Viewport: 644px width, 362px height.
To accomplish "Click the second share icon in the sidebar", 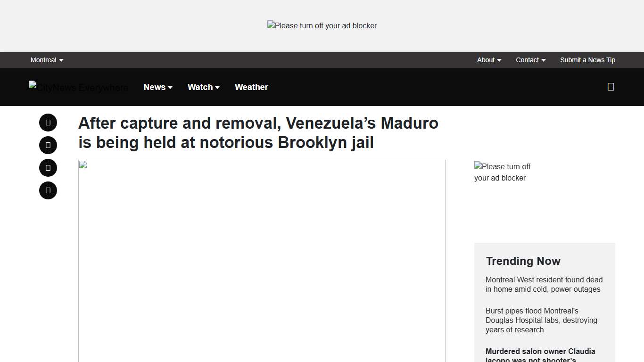I will [x=48, y=145].
